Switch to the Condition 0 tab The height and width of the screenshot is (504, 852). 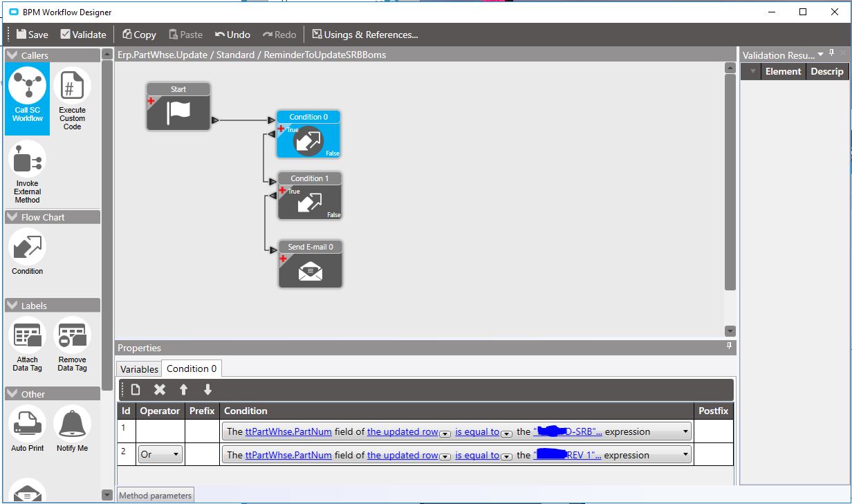click(192, 368)
